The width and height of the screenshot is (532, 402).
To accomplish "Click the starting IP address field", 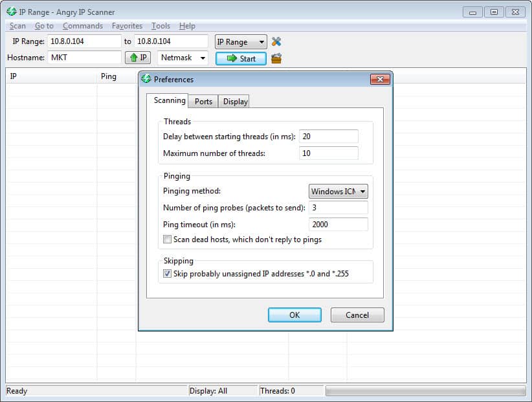I will pyautogui.click(x=85, y=41).
